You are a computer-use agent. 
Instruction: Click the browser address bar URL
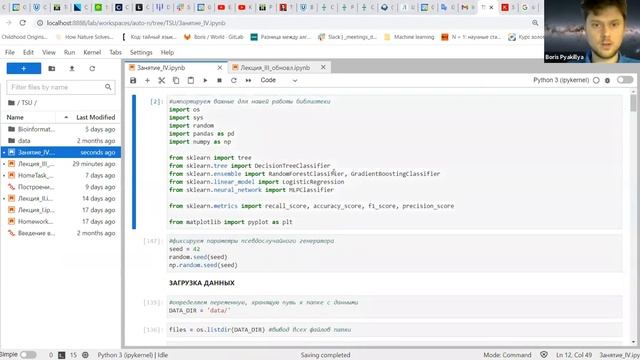(x=136, y=23)
